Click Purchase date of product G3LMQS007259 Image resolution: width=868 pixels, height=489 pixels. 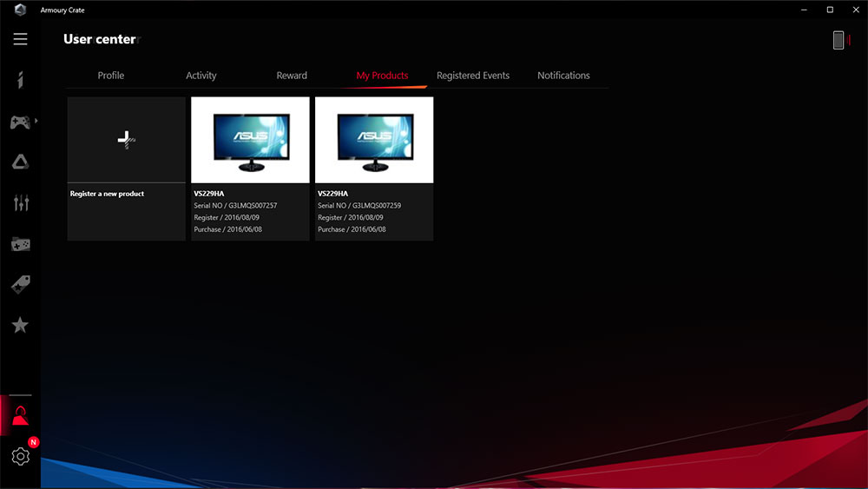pyautogui.click(x=352, y=229)
